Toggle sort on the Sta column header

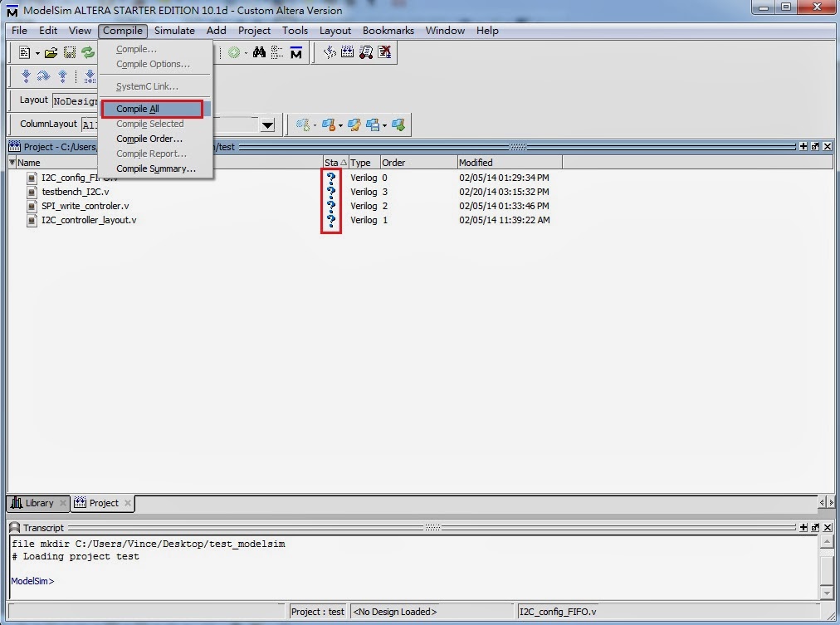click(x=333, y=162)
